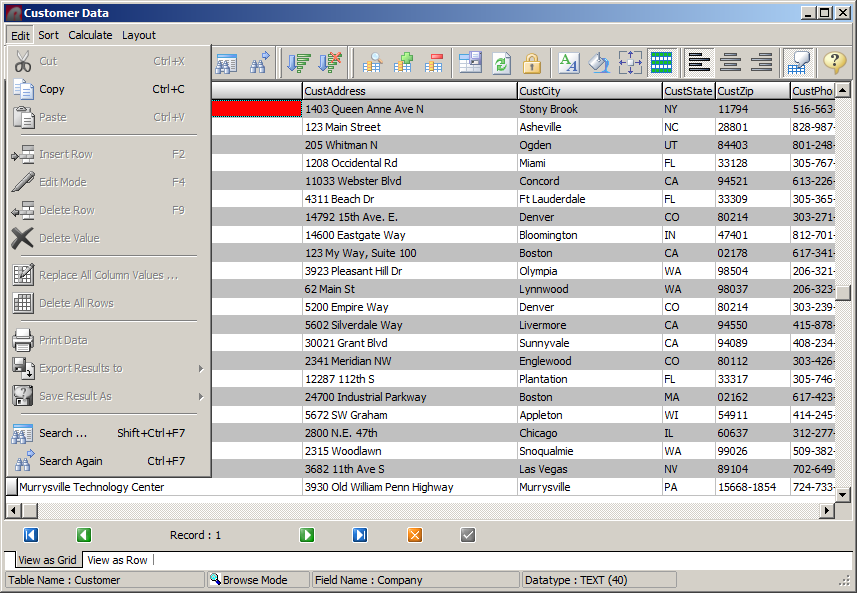This screenshot has height=593, width=857.
Task: Expand the Save Result As submenu
Action: 108,396
